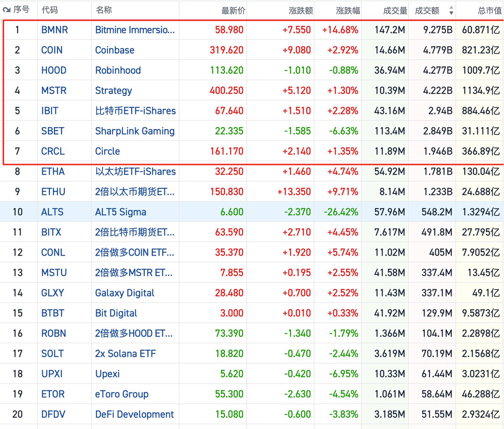This screenshot has height=429, width=504.
Task: Open the BMNR ticker link
Action: [x=55, y=30]
